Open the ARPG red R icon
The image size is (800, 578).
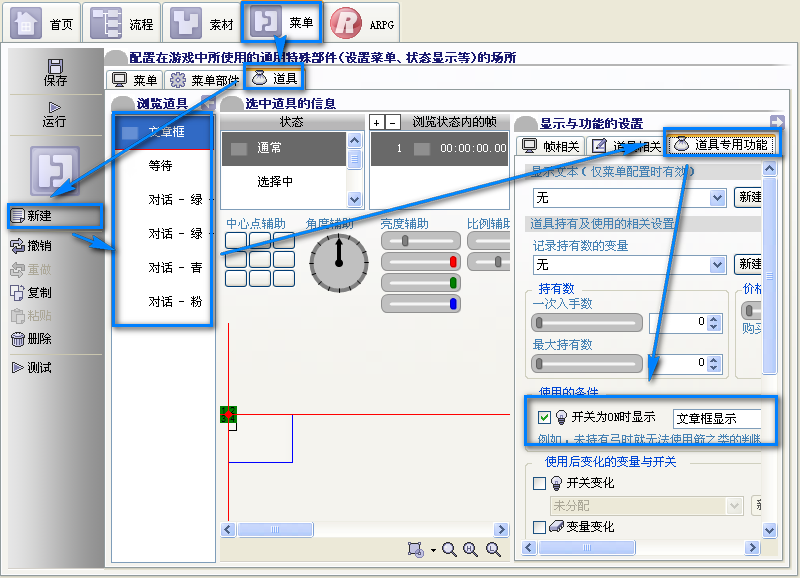[x=345, y=23]
